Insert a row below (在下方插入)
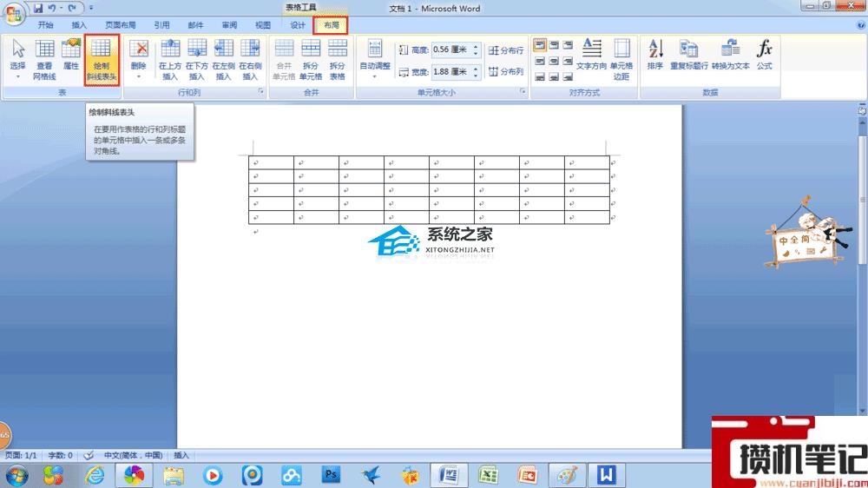Viewport: 868px width, 488px height. pos(196,60)
